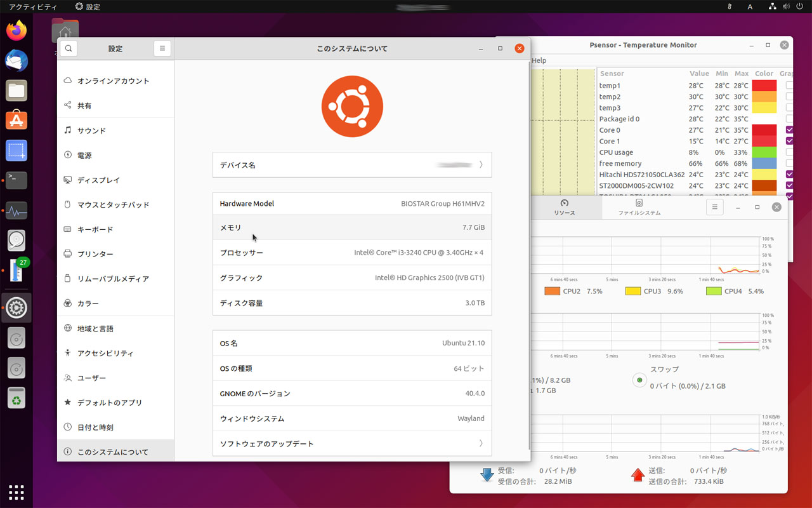Image resolution: width=812 pixels, height=508 pixels.
Task: Select サウンド in Settings sidebar
Action: coord(115,130)
